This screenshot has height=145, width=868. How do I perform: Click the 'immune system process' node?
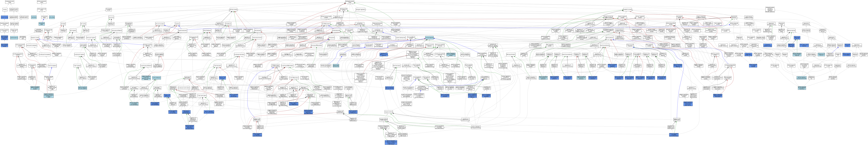point(349,30)
